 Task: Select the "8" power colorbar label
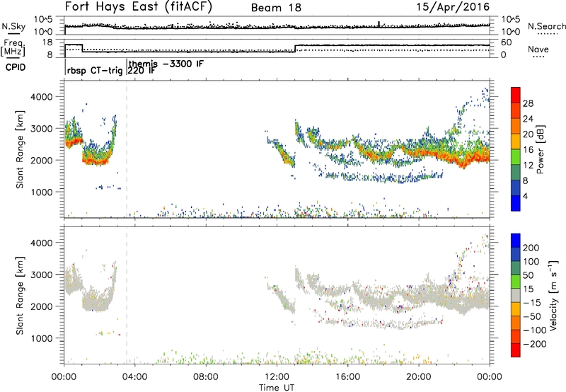tap(526, 181)
